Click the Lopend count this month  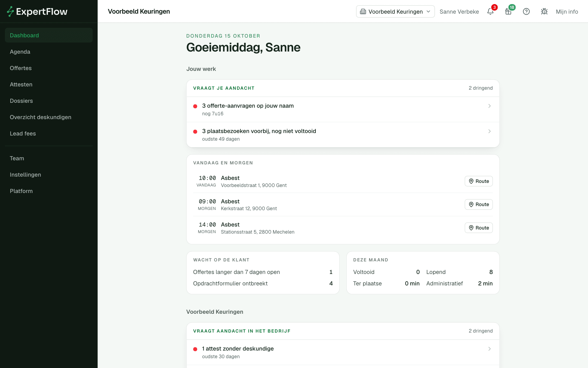(491, 272)
